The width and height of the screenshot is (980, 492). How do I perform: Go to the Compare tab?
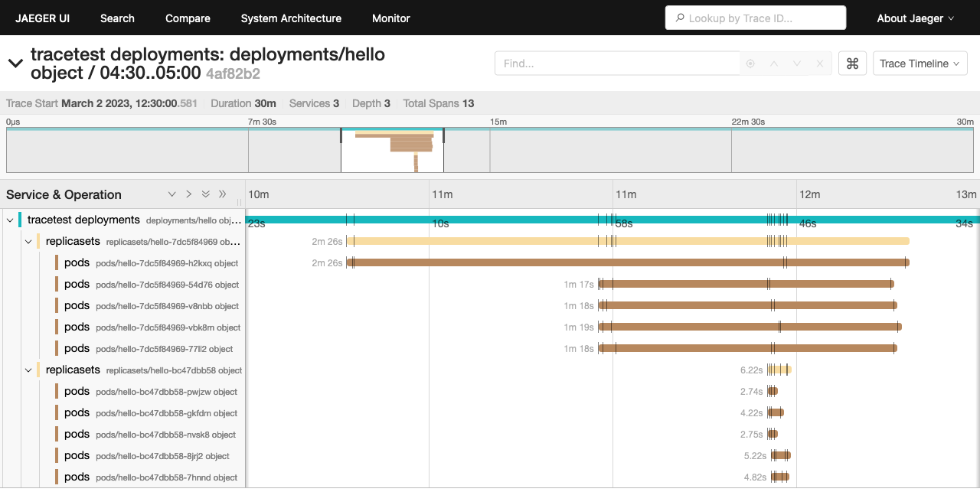click(x=188, y=18)
